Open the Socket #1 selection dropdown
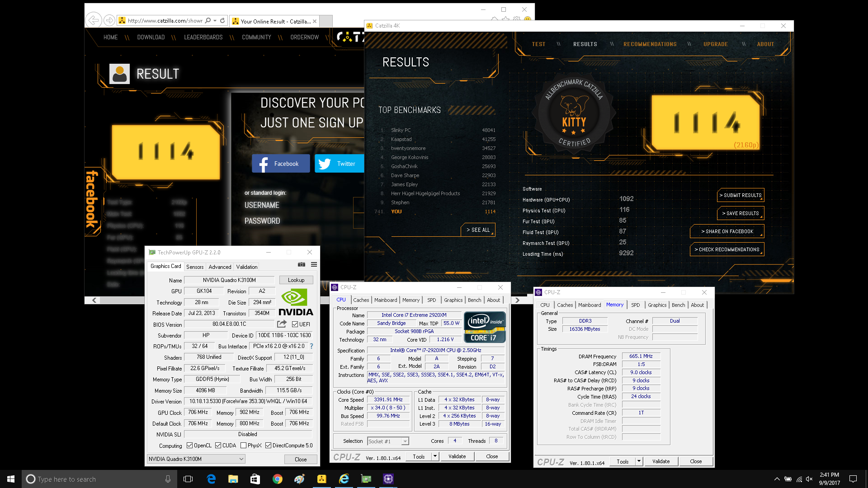868x488 pixels. [x=388, y=441]
